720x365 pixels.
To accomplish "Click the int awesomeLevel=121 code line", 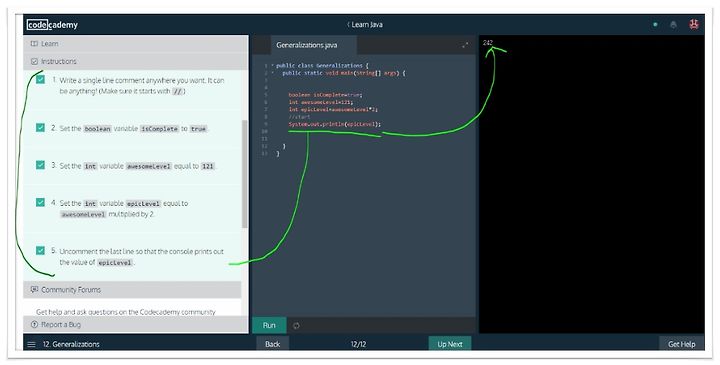I will click(x=321, y=102).
